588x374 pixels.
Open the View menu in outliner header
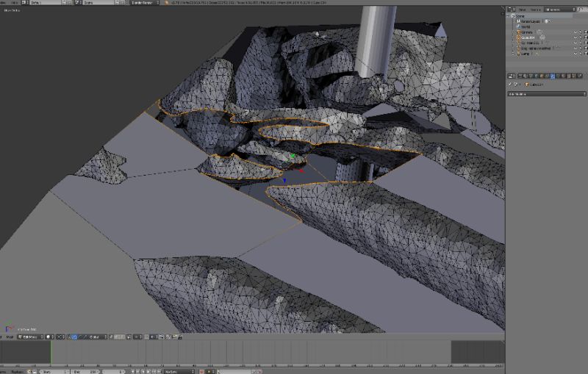coord(523,10)
